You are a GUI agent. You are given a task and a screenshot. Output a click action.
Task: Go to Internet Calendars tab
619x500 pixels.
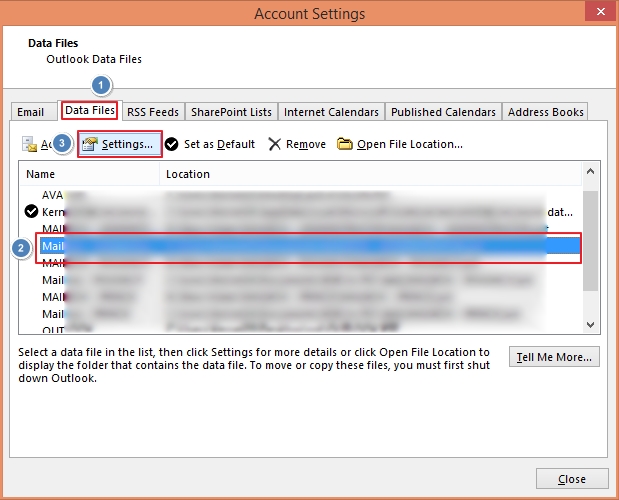(331, 112)
